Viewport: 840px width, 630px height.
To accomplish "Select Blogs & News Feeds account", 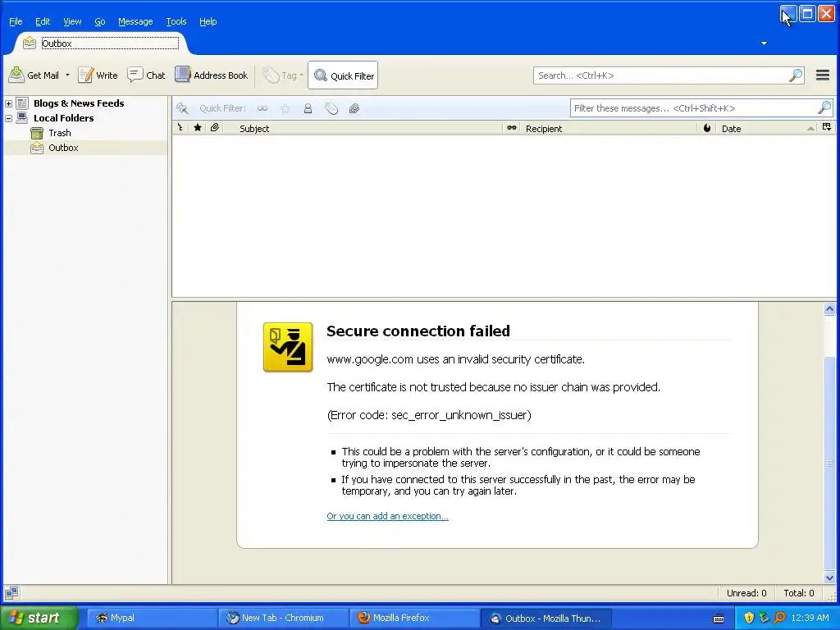I will click(79, 103).
